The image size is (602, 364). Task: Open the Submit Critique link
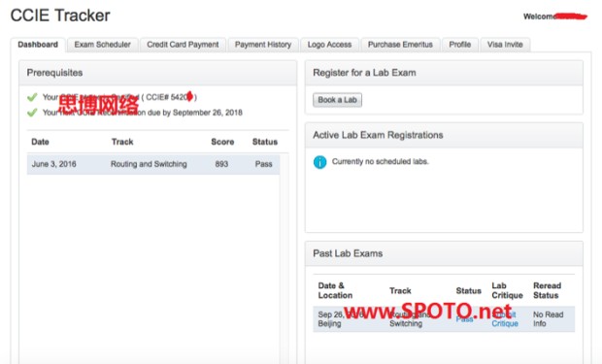[505, 318]
